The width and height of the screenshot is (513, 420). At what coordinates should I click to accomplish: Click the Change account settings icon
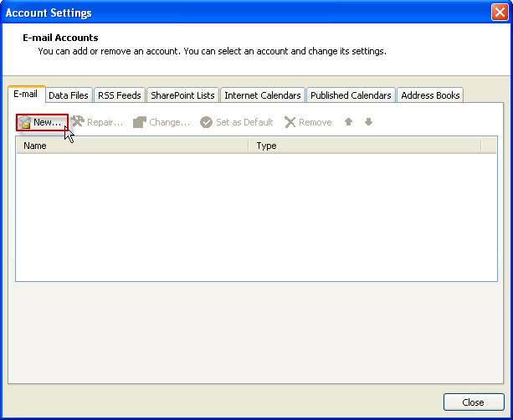pyautogui.click(x=140, y=122)
